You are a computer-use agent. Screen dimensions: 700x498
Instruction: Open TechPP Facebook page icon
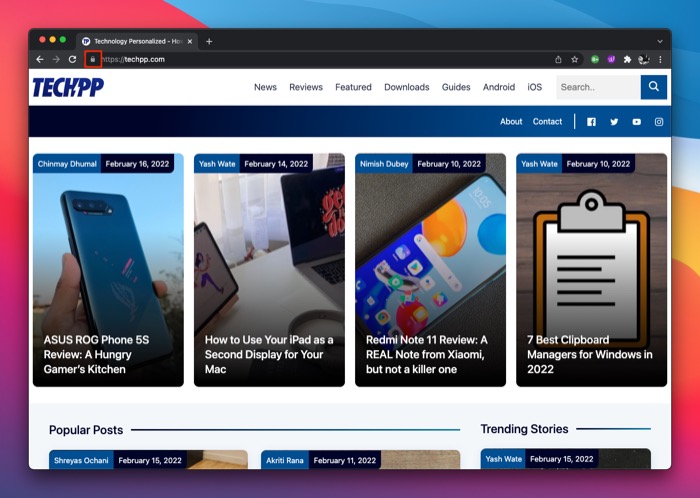592,122
